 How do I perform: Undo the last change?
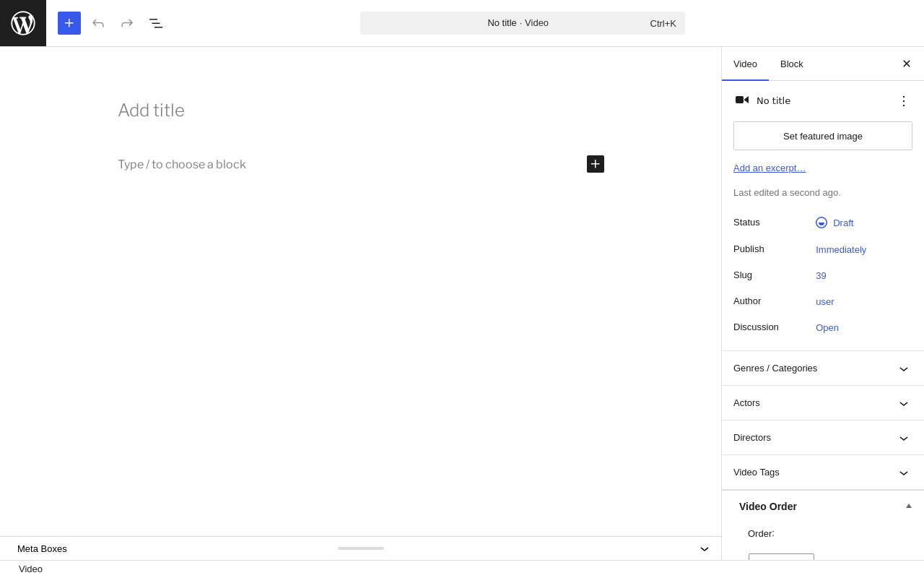pos(98,23)
